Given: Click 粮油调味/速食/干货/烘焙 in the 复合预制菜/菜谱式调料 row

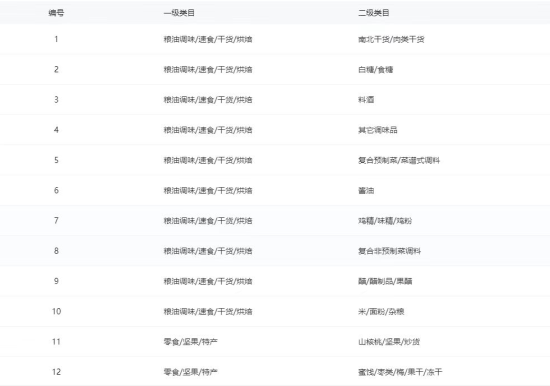Looking at the screenshot, I should 208,160.
